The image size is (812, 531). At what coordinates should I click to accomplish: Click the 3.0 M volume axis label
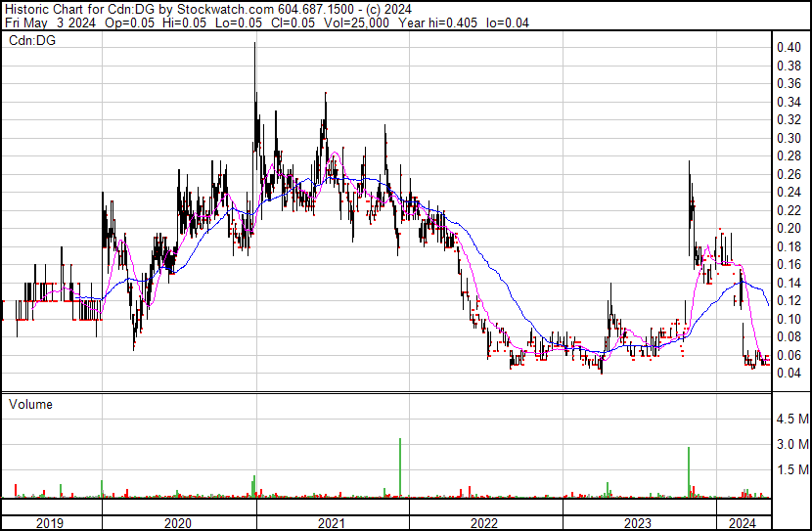pyautogui.click(x=792, y=444)
